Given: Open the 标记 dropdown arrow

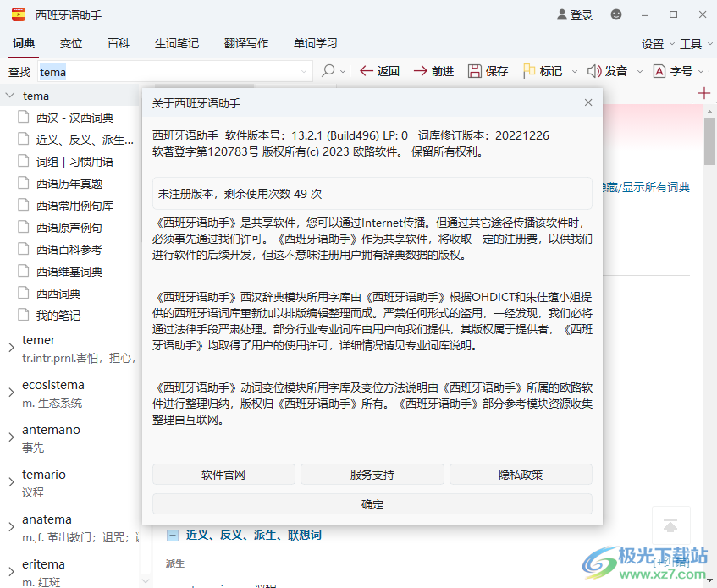Looking at the screenshot, I should pyautogui.click(x=575, y=72).
